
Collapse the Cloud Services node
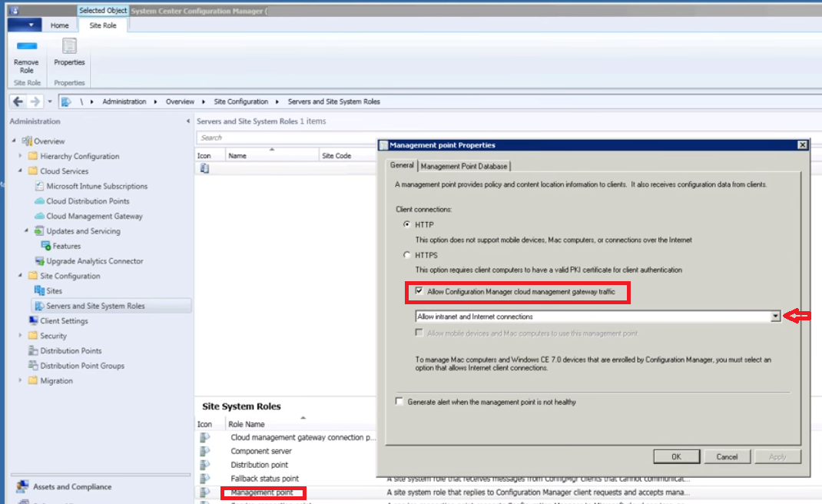[x=20, y=171]
